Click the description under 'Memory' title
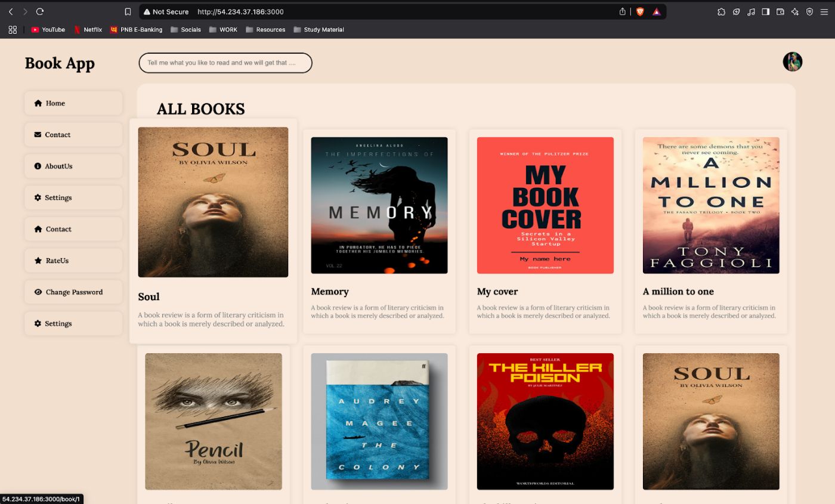This screenshot has height=504, width=835. tap(378, 312)
